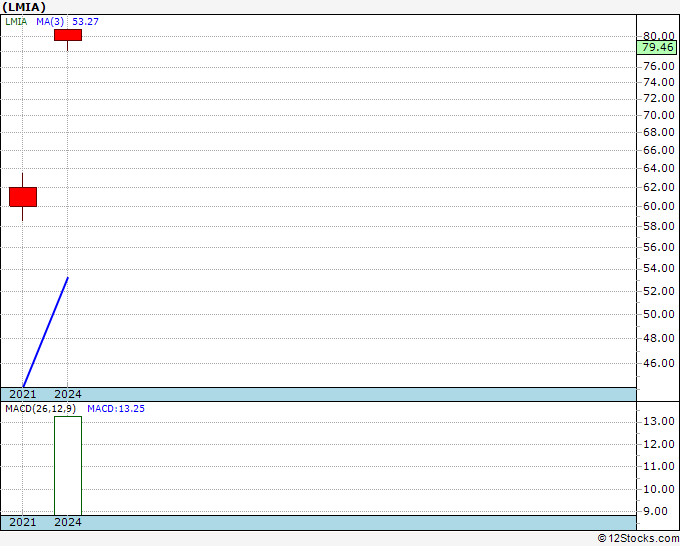Click the blue moving average line
Viewport: 680px width, 546px height.
46,332
